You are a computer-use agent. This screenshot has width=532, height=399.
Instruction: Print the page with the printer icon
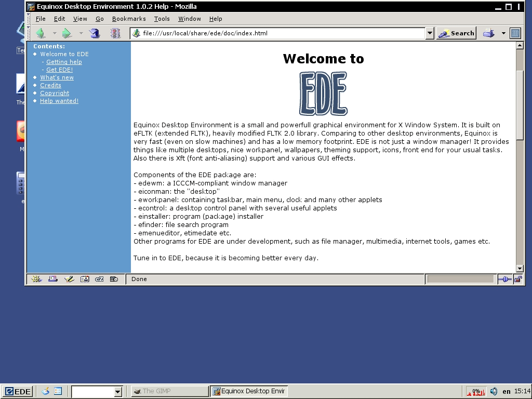[488, 33]
